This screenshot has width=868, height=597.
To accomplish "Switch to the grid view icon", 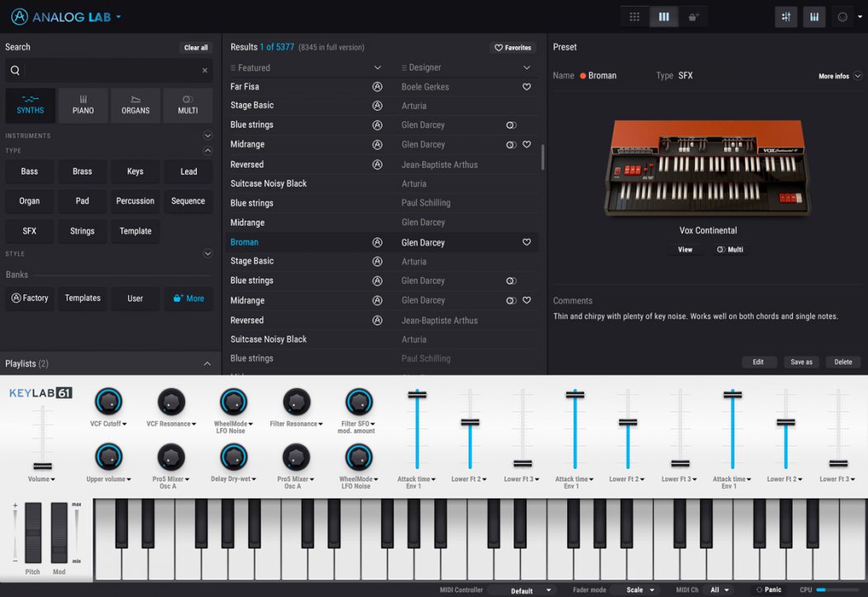I will click(x=634, y=17).
